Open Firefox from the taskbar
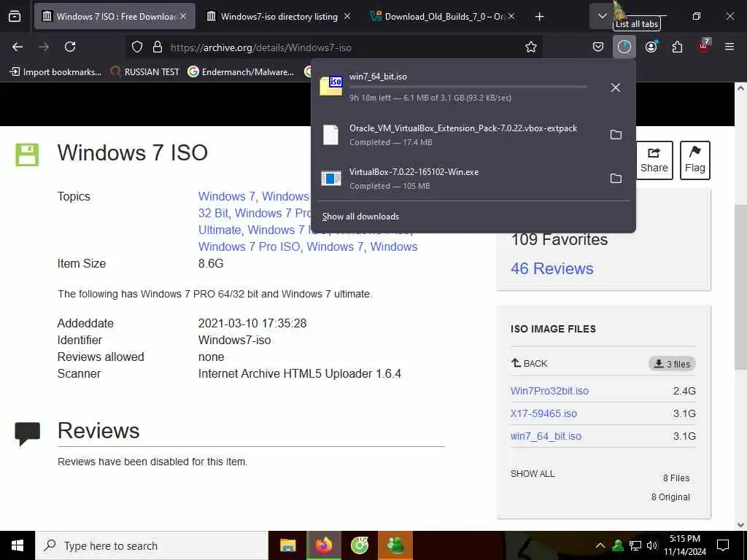Screen dimensions: 747x560 coord(323,545)
